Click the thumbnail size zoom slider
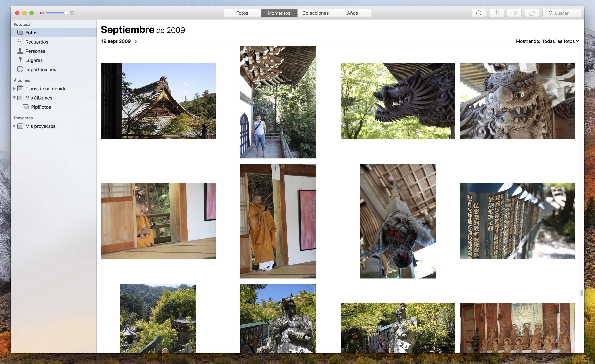 56,13
